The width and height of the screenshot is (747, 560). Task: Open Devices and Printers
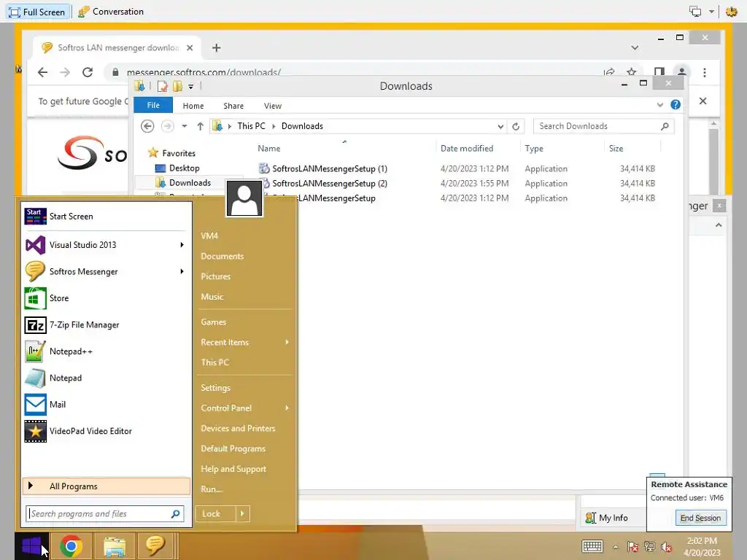[x=239, y=429]
